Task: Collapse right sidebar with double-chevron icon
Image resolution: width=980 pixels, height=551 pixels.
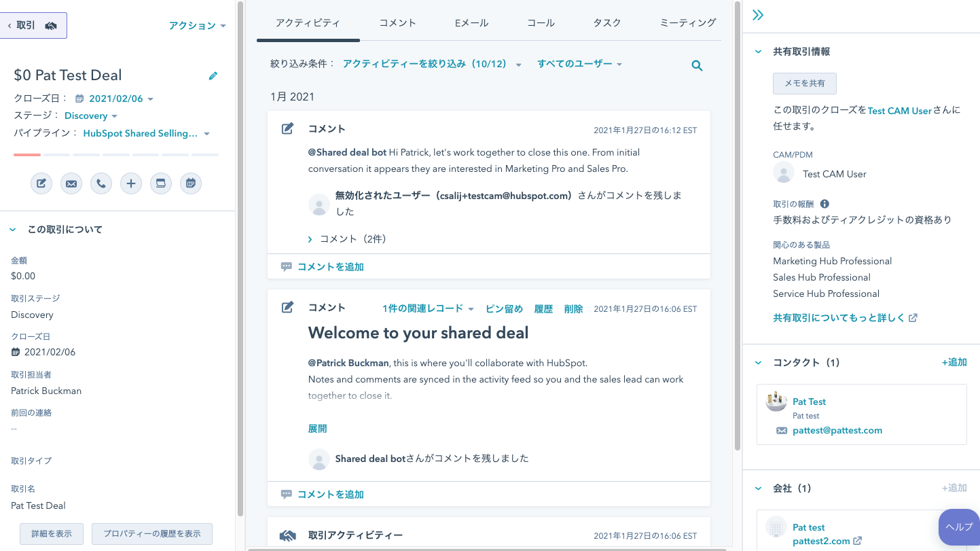Action: 759,15
